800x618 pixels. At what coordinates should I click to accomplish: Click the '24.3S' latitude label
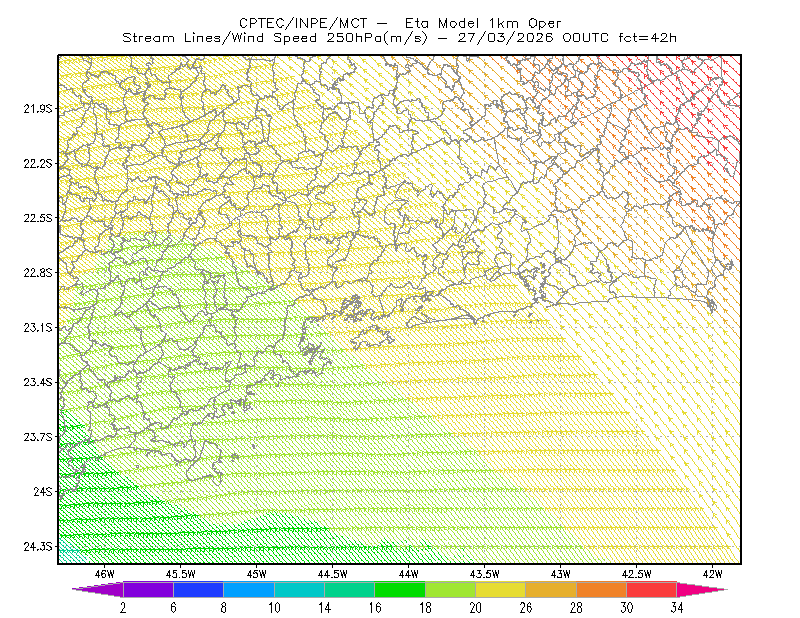pos(38,547)
